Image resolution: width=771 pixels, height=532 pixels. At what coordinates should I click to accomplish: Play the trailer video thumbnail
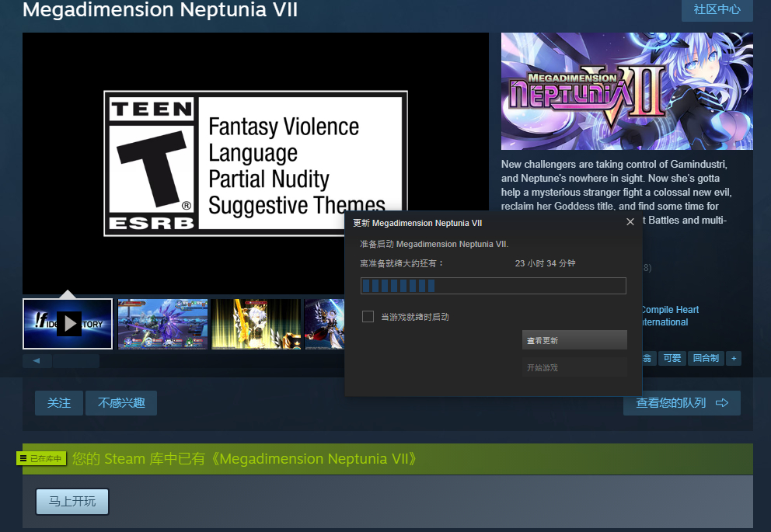coord(68,324)
